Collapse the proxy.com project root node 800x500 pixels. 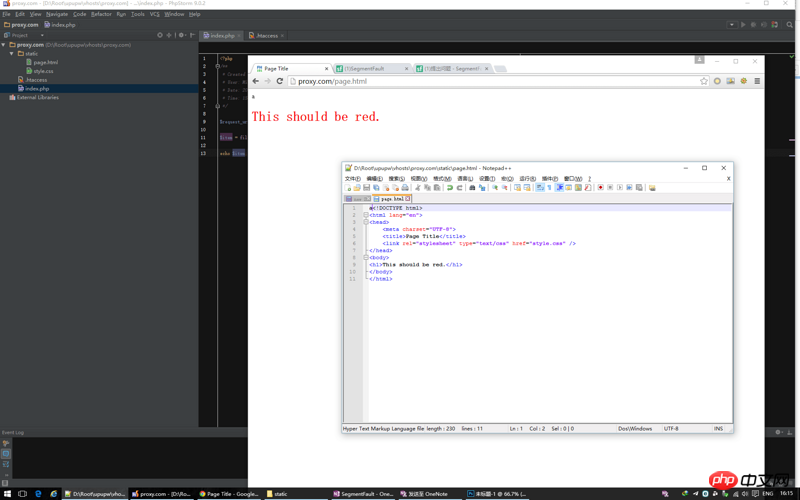4,45
